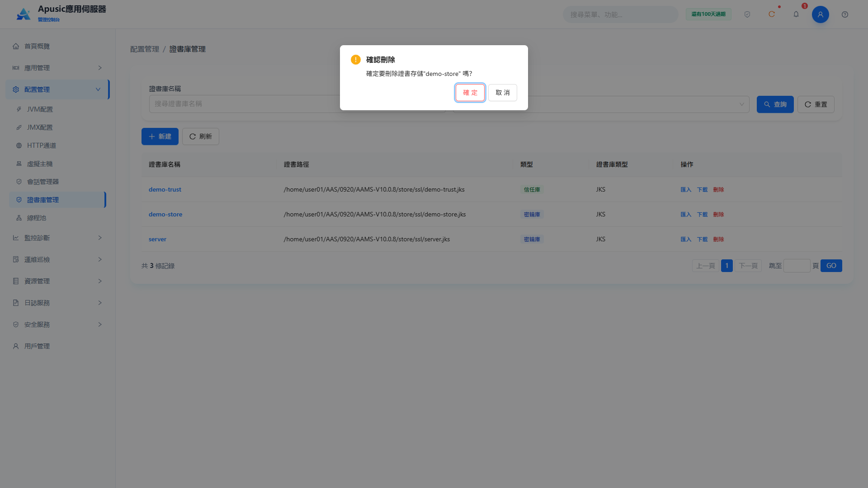This screenshot has height=488, width=868.
Task: Click the 新建 button
Action: pos(160,136)
